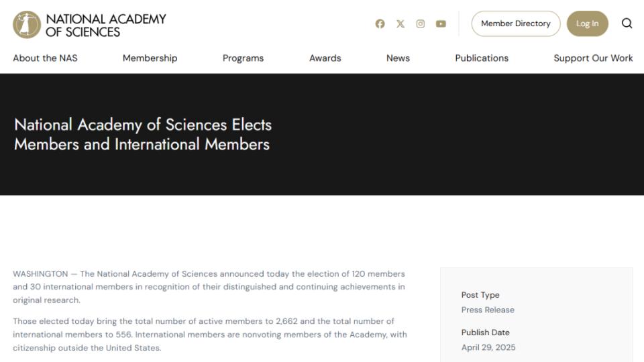This screenshot has height=362, width=644.
Task: Select the Awards menu item
Action: point(325,58)
